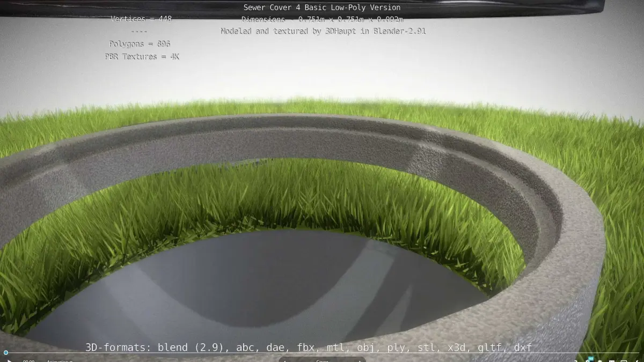The height and width of the screenshot is (362, 644).
Task: Click the "Modeled and textured by 3DHaupt" credit line
Action: pyautogui.click(x=324, y=31)
